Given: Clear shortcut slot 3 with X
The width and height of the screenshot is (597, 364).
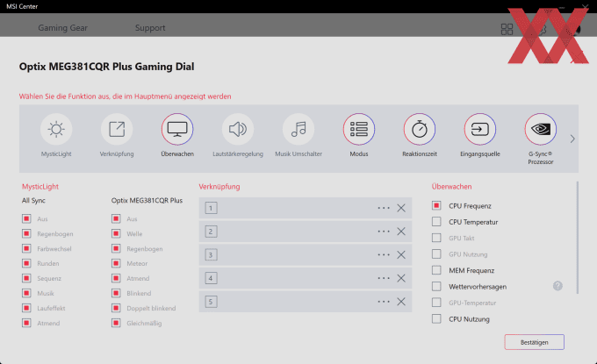Looking at the screenshot, I should coord(401,255).
